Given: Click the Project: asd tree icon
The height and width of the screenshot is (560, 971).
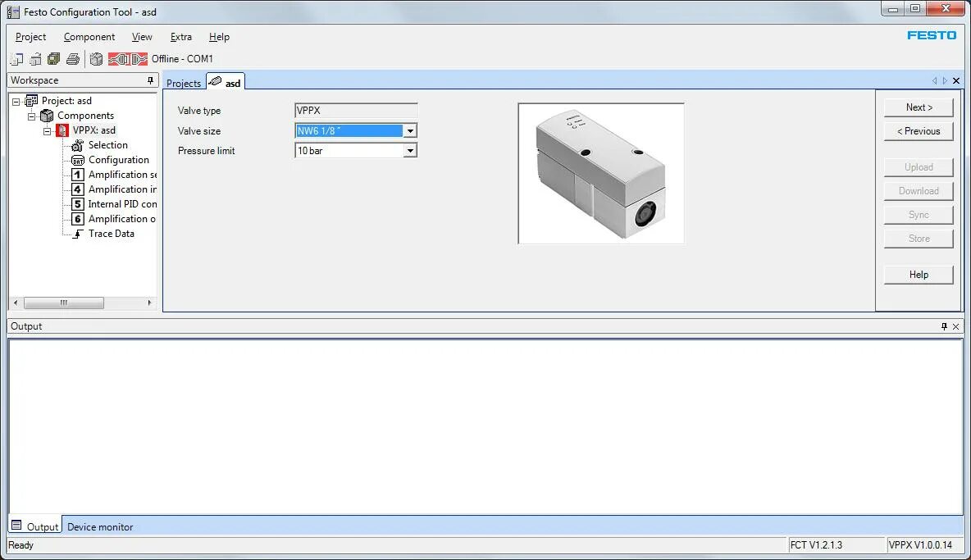Looking at the screenshot, I should coord(31,100).
